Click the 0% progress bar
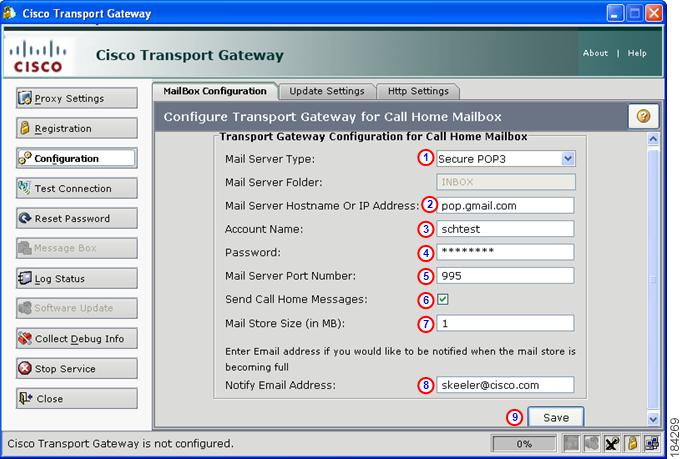 tap(524, 444)
